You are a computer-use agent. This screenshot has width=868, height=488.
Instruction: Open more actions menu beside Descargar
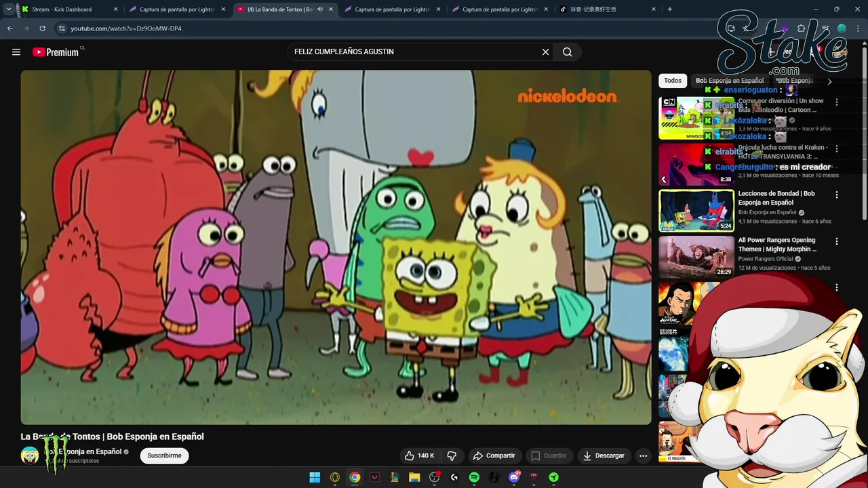(644, 455)
